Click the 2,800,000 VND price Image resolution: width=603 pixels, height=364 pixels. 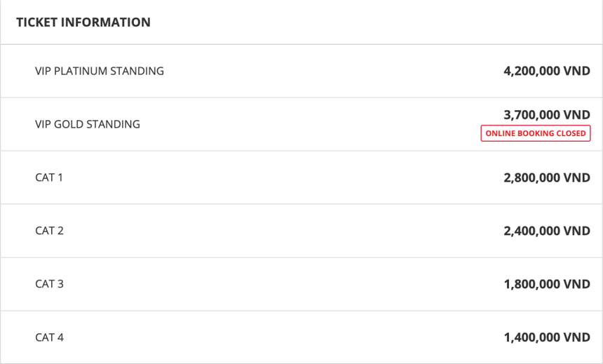pyautogui.click(x=547, y=177)
